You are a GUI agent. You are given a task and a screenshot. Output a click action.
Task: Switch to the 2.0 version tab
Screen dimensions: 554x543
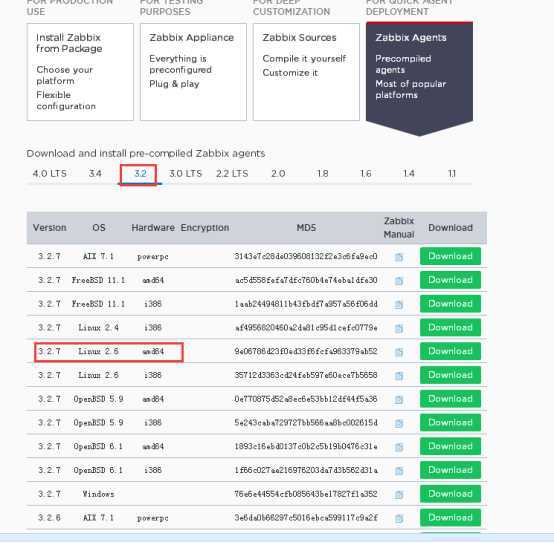278,173
